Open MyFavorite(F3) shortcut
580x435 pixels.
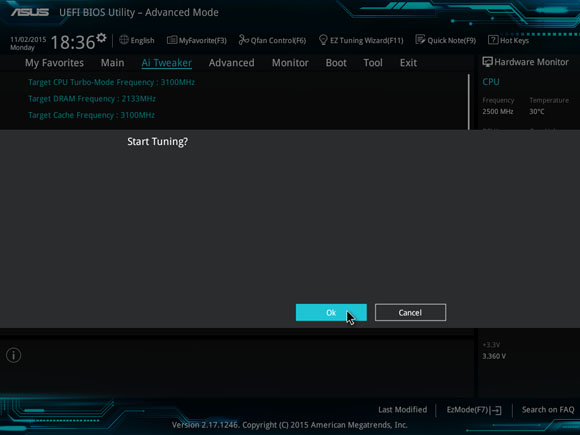coord(197,40)
